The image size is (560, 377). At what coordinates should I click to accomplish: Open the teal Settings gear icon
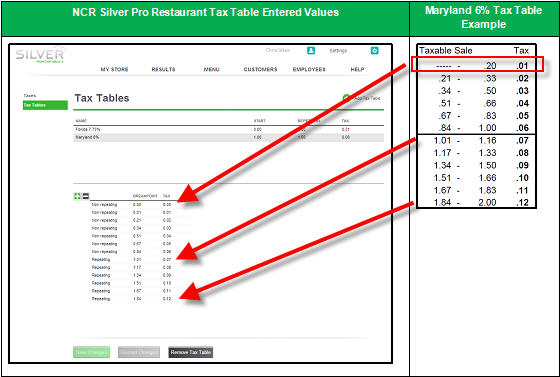click(374, 51)
